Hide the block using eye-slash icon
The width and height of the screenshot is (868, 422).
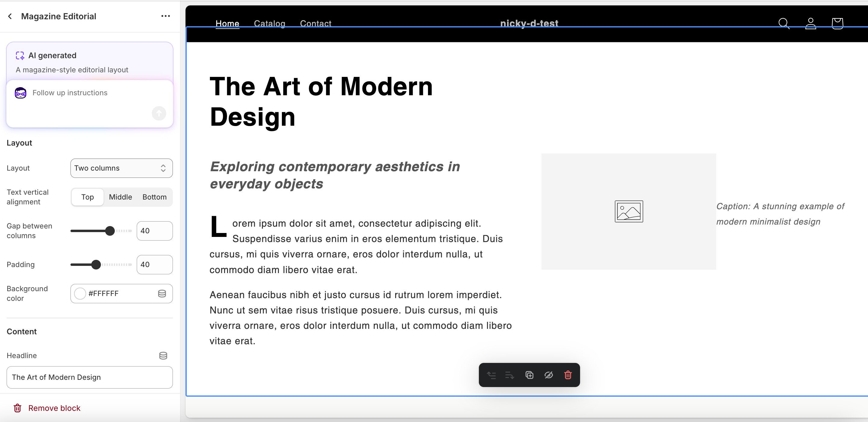(x=548, y=375)
